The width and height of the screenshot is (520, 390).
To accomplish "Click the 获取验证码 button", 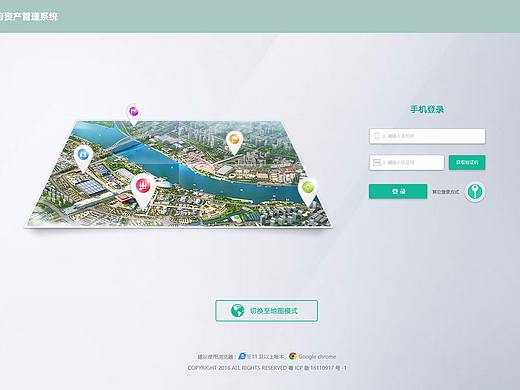I will point(467,162).
